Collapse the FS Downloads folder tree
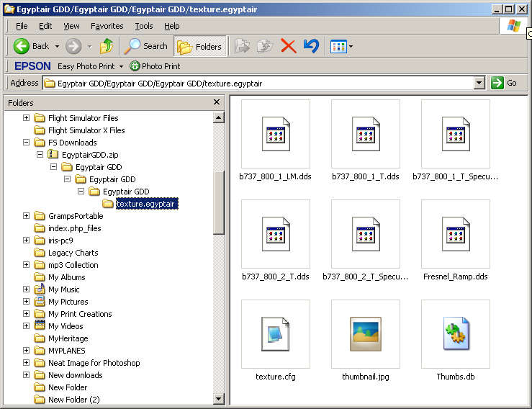 coord(27,143)
